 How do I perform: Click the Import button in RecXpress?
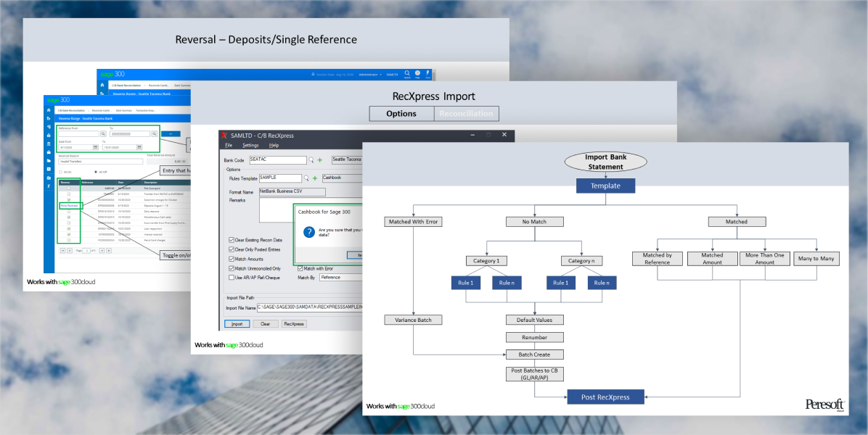237,324
